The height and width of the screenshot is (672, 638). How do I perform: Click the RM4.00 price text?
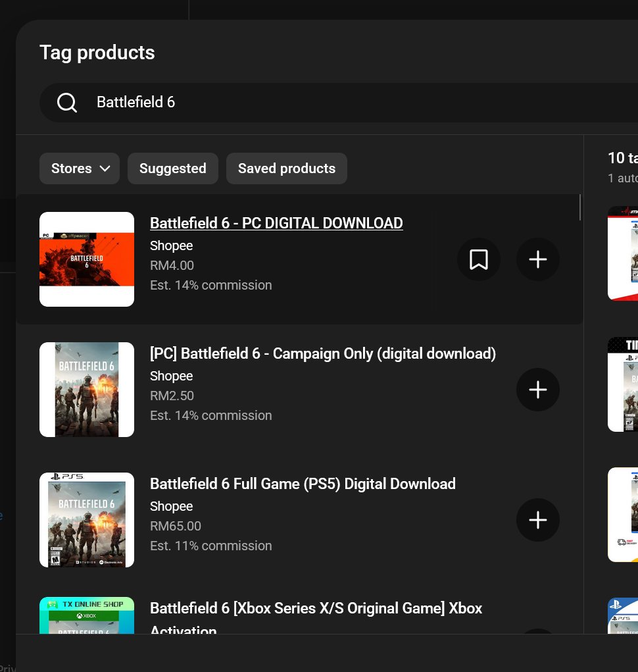pyautogui.click(x=172, y=265)
